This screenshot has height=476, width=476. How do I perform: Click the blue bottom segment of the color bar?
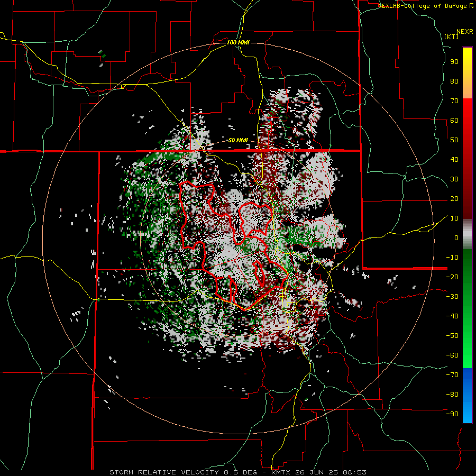tap(467, 395)
